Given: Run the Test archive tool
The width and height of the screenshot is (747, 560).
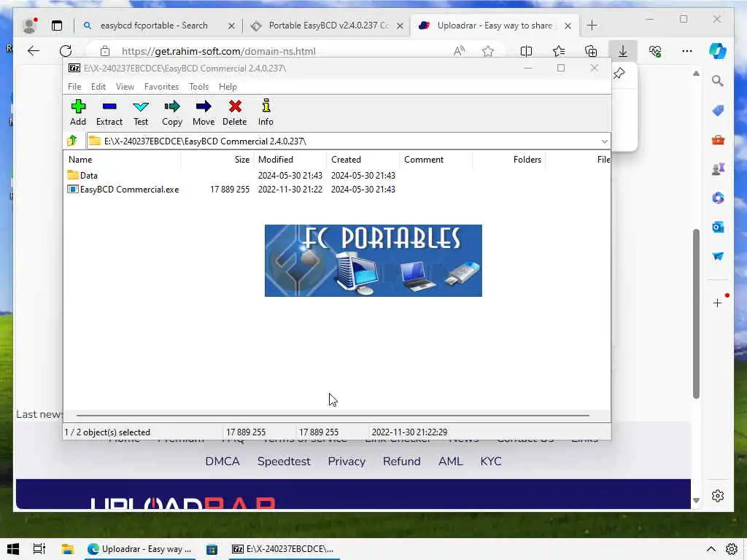Looking at the screenshot, I should coord(141,112).
